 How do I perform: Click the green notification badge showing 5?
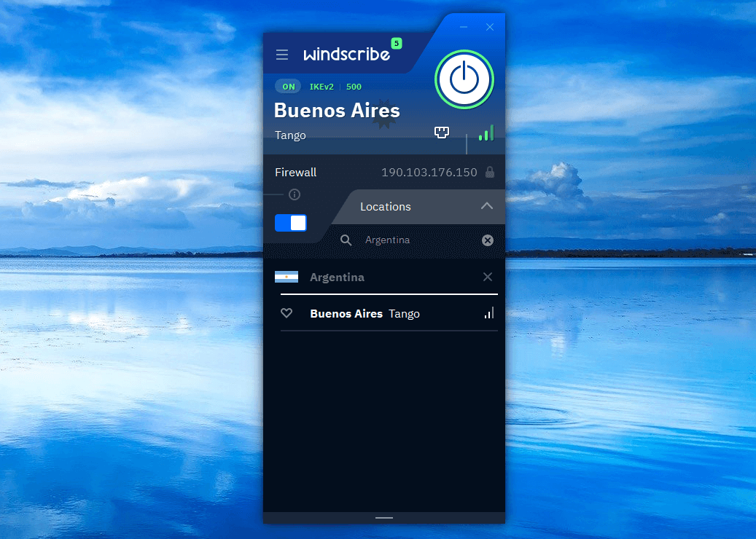click(x=396, y=44)
